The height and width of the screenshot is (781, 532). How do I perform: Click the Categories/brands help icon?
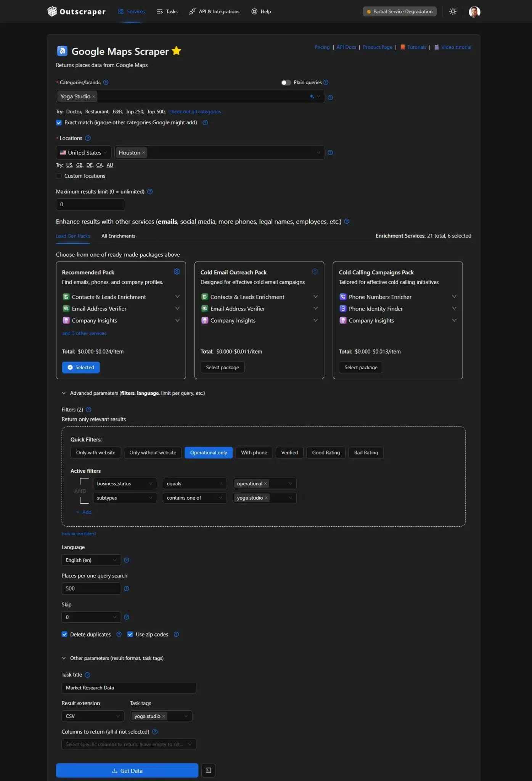tap(106, 82)
